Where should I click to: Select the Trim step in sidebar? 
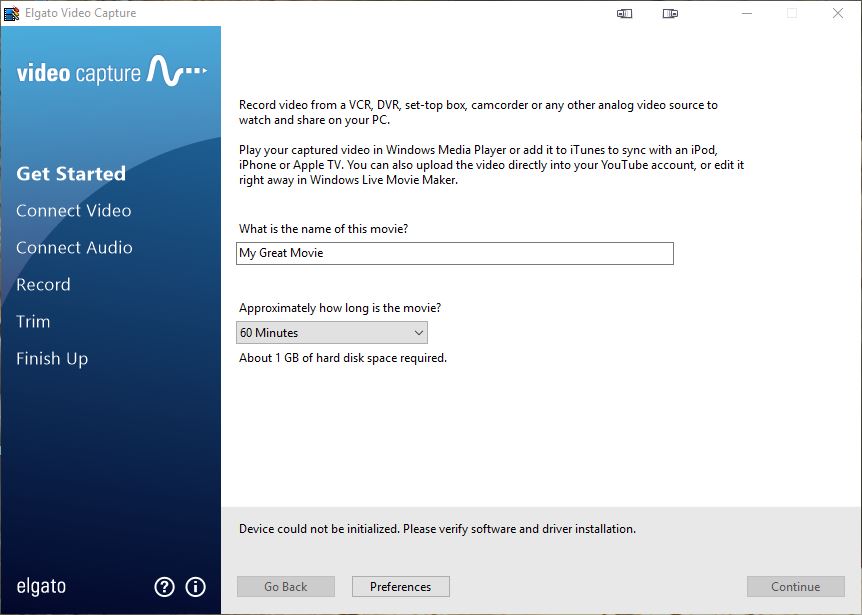(x=33, y=321)
